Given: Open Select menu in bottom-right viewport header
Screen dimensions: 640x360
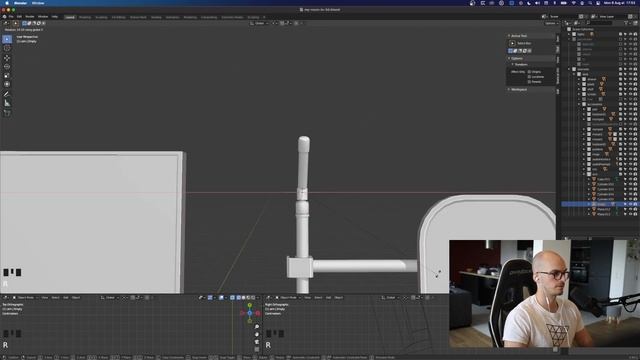Looking at the screenshot, I should [x=318, y=298].
